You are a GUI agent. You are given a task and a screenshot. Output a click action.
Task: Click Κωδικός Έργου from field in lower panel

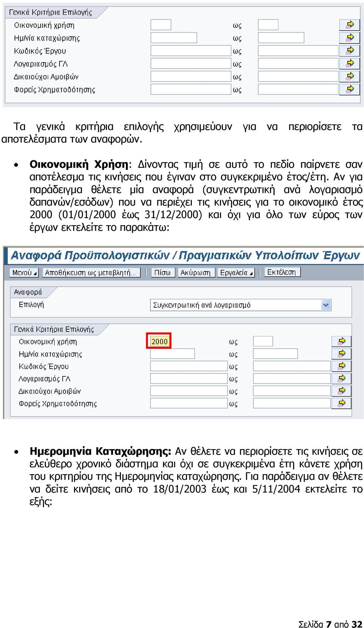click(x=188, y=366)
